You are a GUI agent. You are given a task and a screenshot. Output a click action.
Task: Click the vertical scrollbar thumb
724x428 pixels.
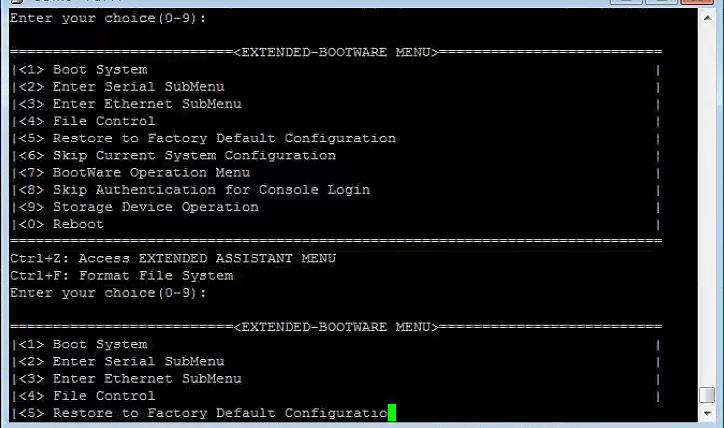coord(707,396)
